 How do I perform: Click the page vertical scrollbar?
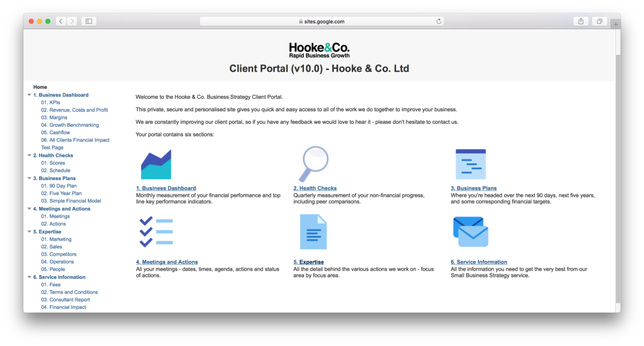click(x=618, y=178)
